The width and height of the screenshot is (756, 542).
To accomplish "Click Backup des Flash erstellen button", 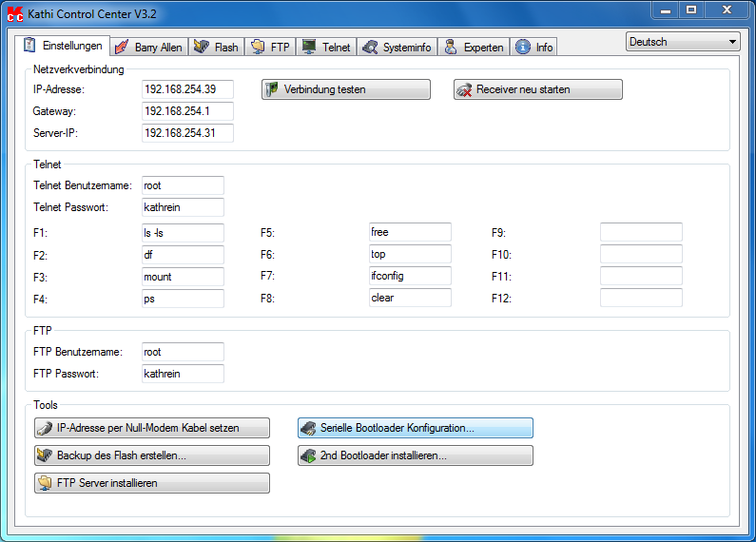I will click(152, 455).
